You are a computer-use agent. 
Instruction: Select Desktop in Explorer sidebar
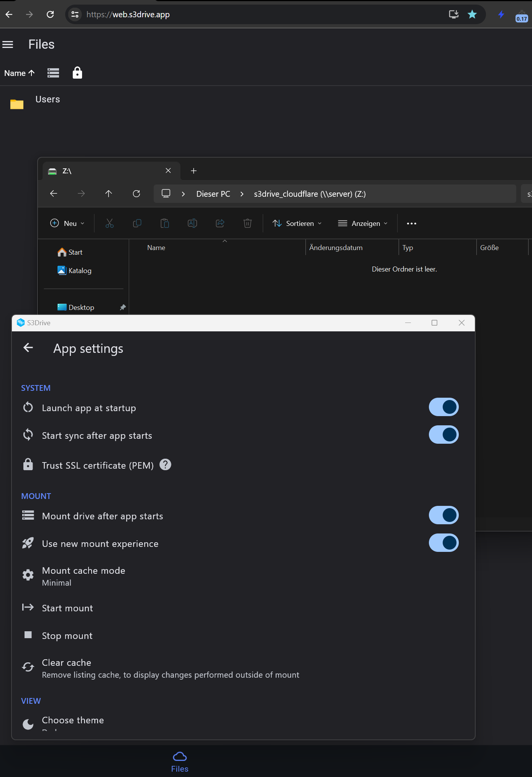pos(76,308)
